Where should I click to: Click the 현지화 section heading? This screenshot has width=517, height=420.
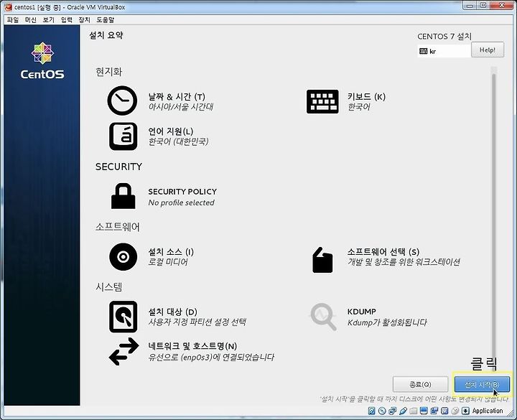click(109, 72)
